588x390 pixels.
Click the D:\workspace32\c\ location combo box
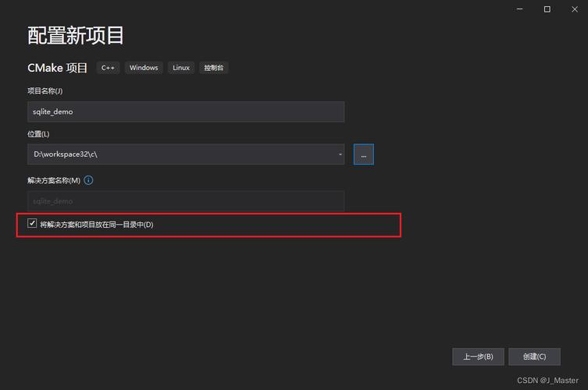coord(180,154)
